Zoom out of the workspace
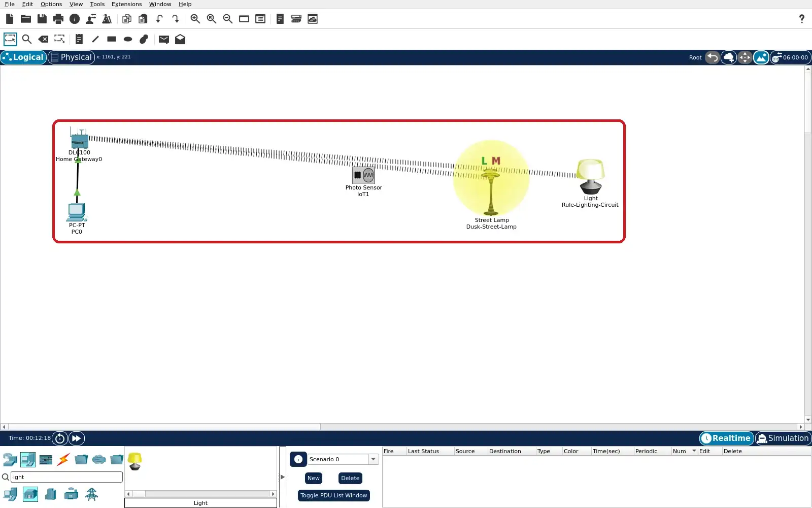This screenshot has height=508, width=812. 228,19
